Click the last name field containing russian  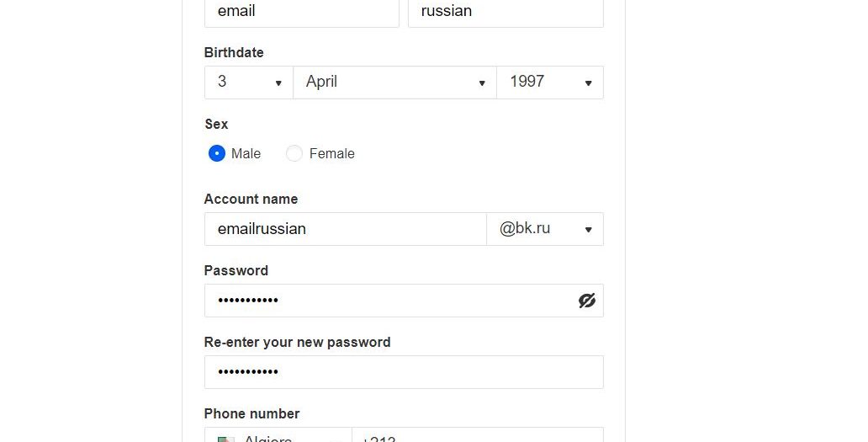[x=505, y=12]
